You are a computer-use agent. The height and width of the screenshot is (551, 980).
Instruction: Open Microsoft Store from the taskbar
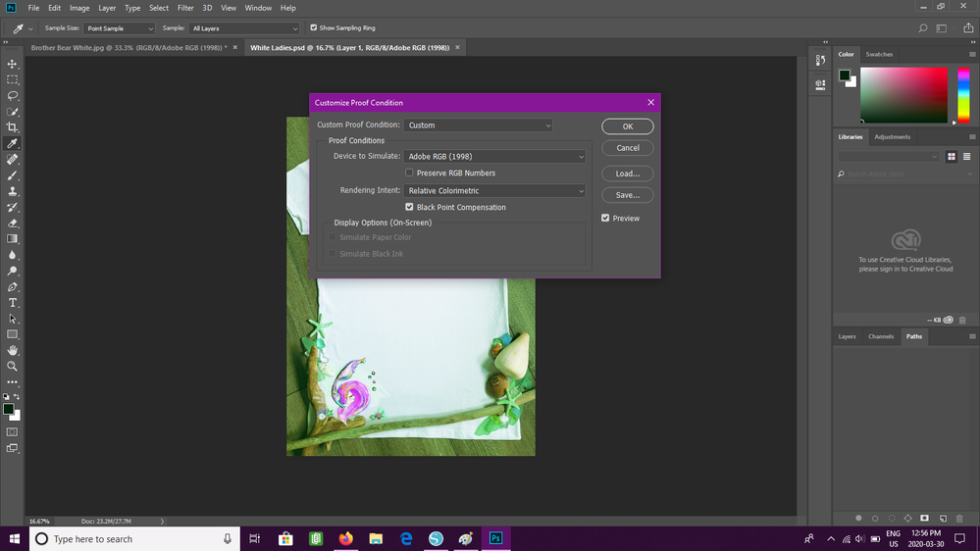[285, 538]
